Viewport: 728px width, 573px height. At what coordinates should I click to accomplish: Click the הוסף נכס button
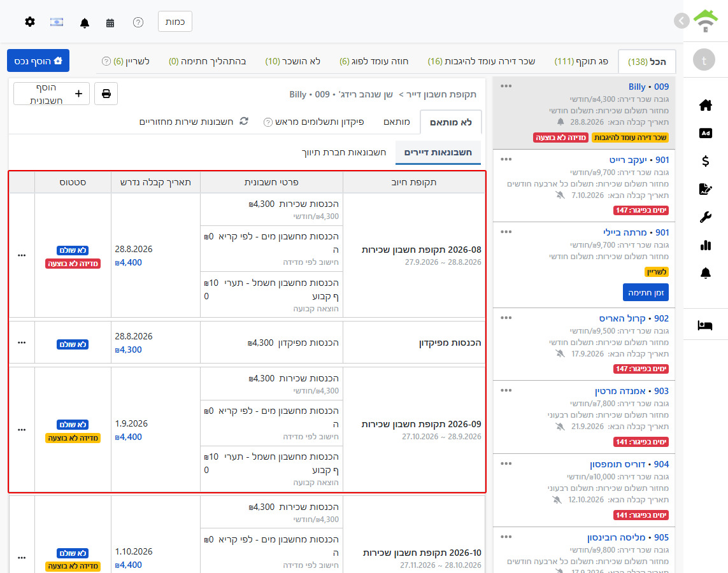click(38, 60)
